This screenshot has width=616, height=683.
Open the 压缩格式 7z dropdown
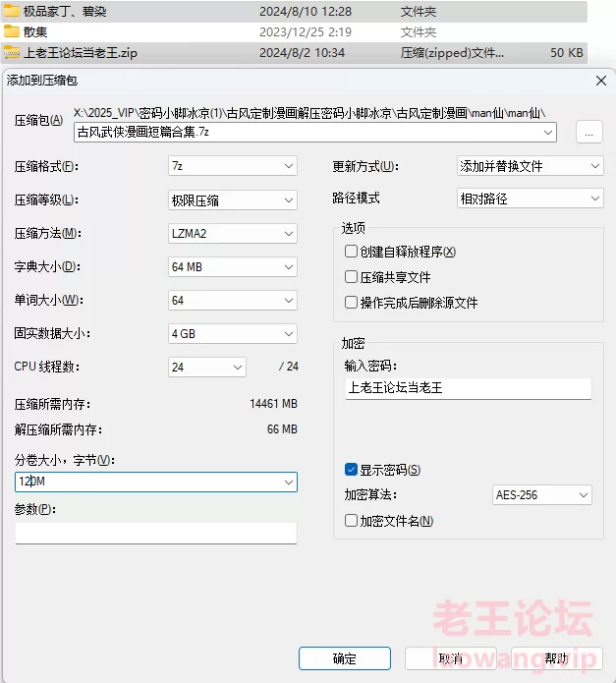point(233,166)
